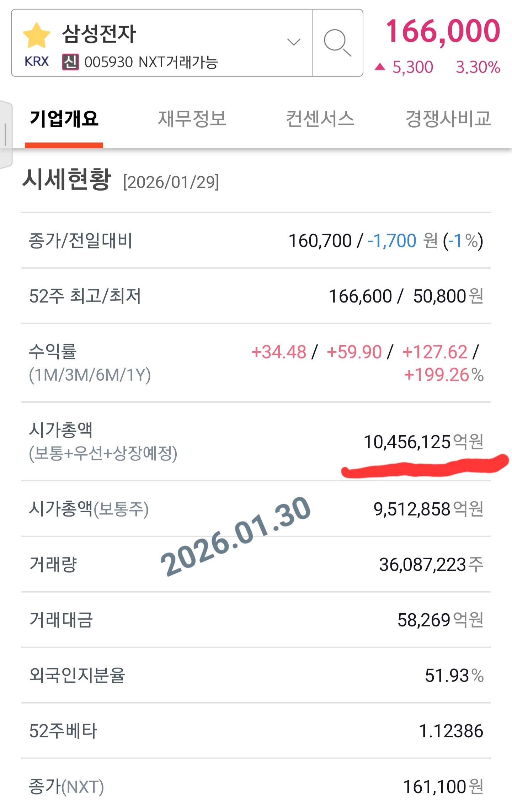The image size is (512, 812).
Task: Click the 신 credit badge icon
Action: coord(70,62)
